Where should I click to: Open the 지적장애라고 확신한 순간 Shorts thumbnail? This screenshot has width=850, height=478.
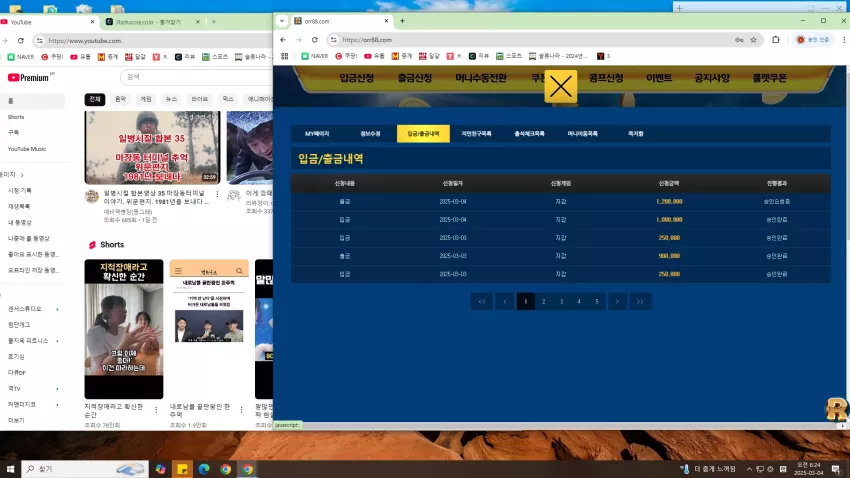pyautogui.click(x=124, y=329)
